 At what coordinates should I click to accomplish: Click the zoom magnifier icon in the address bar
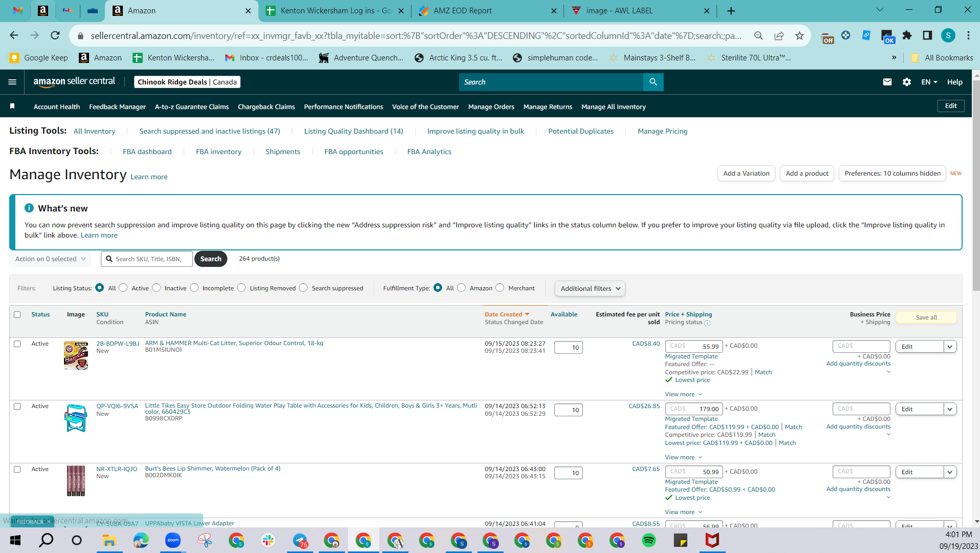[x=758, y=35]
